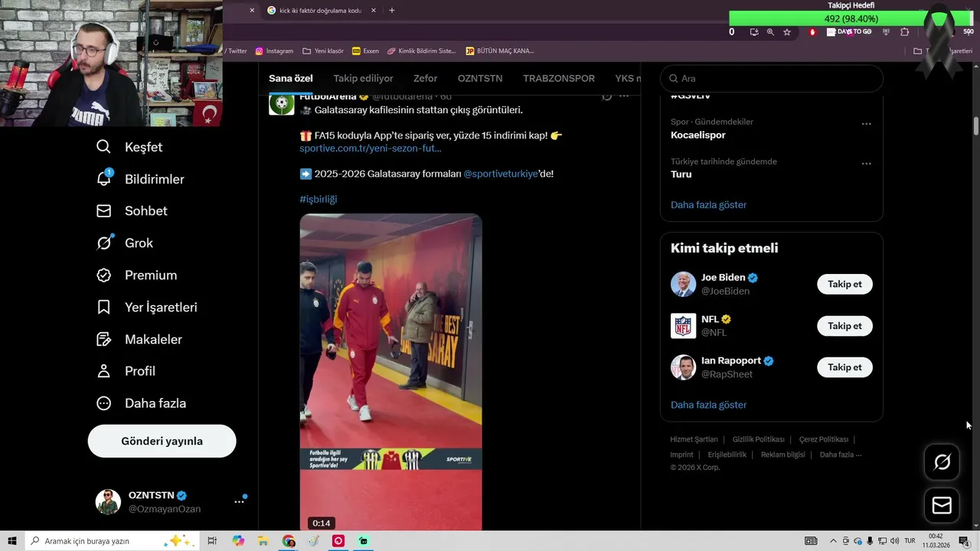Click floating Grok button at bottom right
The image size is (980, 551).
[x=942, y=461]
